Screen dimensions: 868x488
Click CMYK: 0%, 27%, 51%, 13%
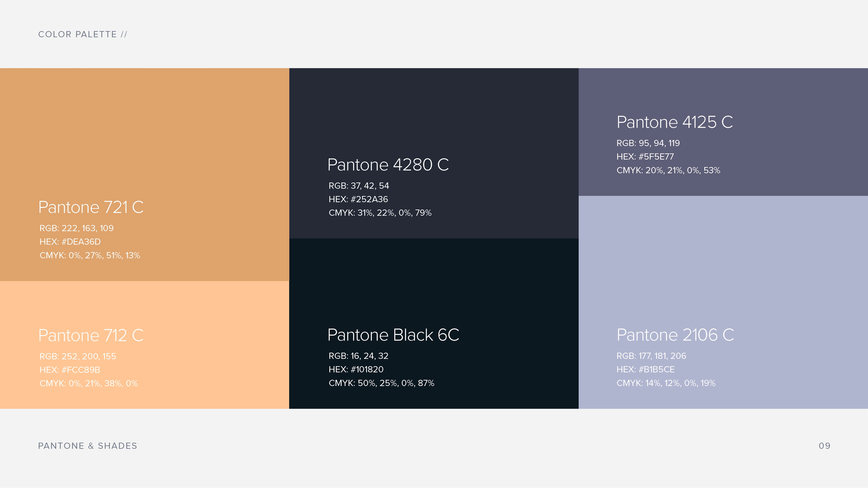90,256
